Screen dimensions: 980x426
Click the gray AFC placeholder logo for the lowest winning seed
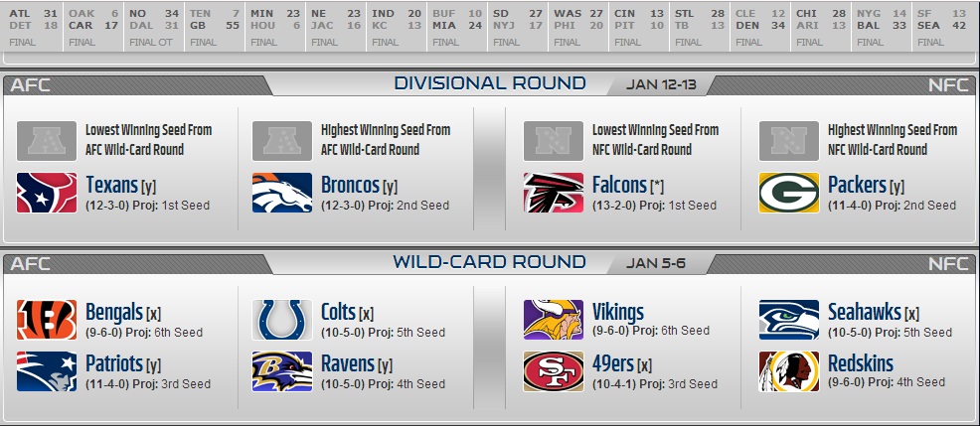47,141
